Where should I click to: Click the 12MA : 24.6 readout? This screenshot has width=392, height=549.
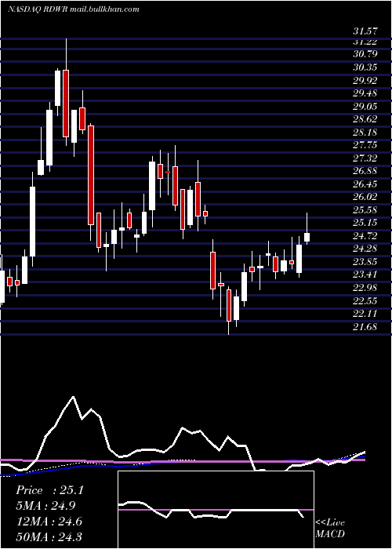49,522
